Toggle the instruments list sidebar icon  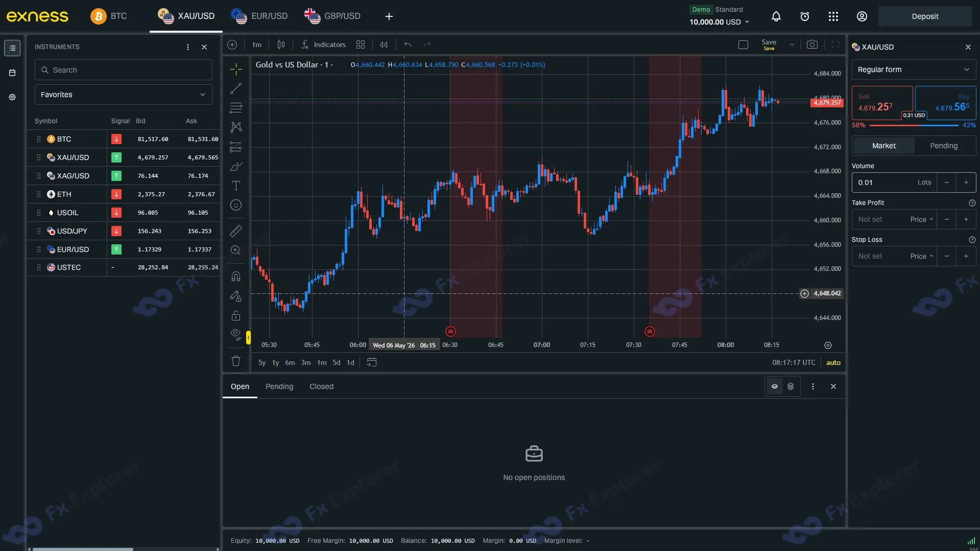pos(12,48)
